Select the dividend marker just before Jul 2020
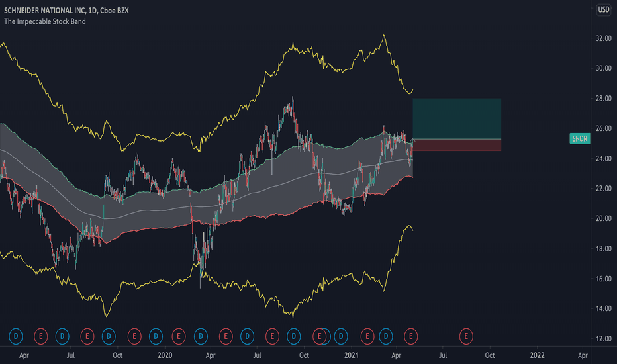This screenshot has height=364, width=617. [247, 336]
